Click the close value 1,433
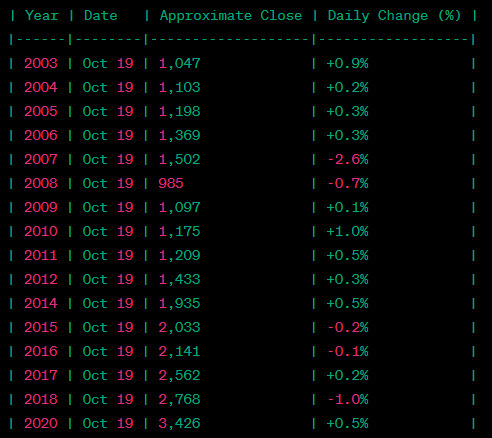Image resolution: width=492 pixels, height=438 pixels. point(180,279)
